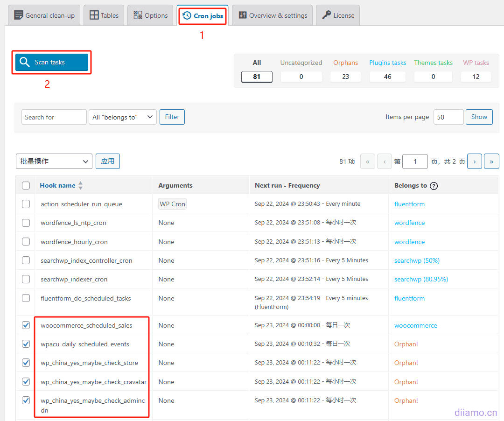Screen dimensions: 504x421
Task: Show the Orphans tasks category
Action: pyautogui.click(x=345, y=77)
